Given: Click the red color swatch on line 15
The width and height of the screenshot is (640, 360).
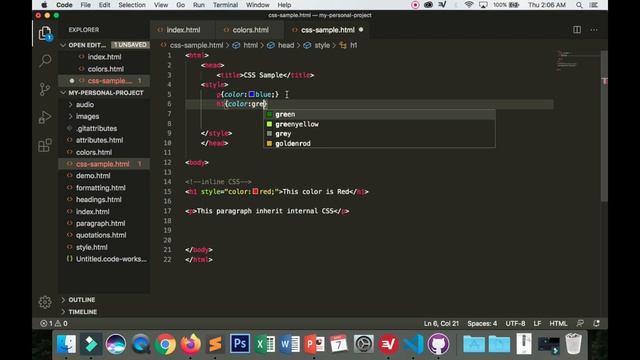Looking at the screenshot, I should 255,191.
